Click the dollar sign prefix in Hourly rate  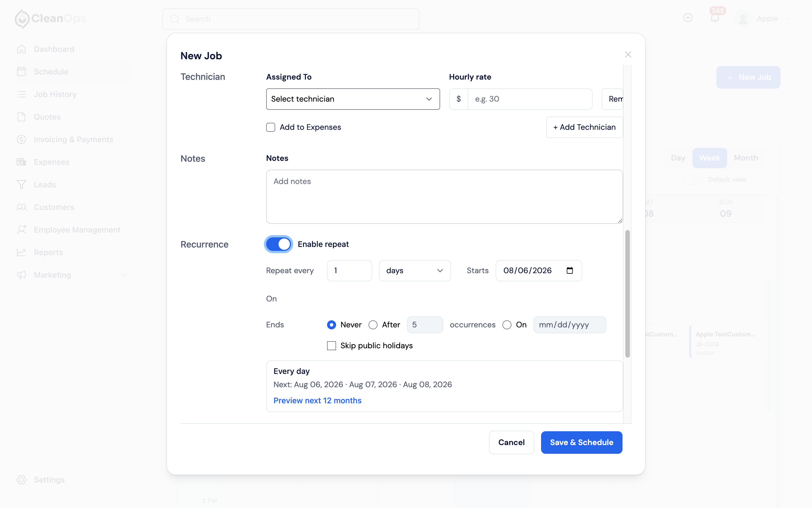pyautogui.click(x=459, y=99)
